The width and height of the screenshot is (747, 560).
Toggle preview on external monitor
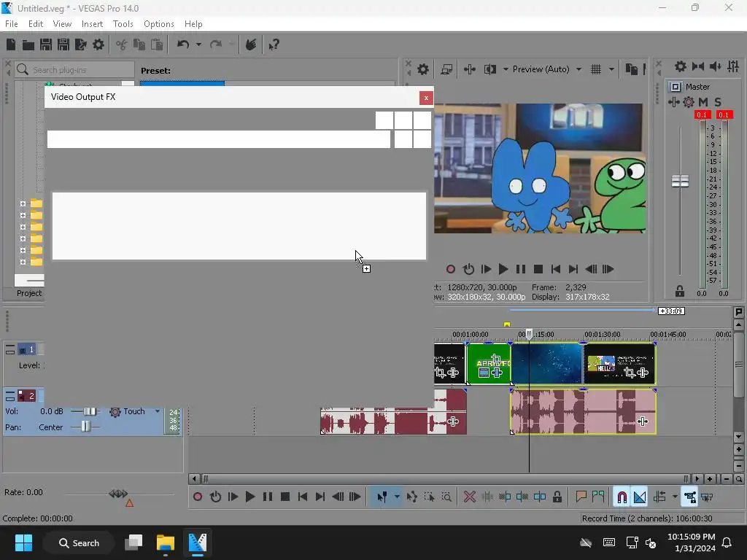[446, 69]
